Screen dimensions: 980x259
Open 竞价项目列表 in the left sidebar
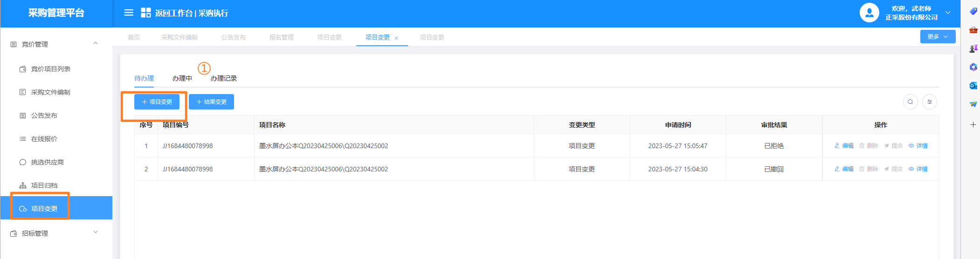pos(50,69)
